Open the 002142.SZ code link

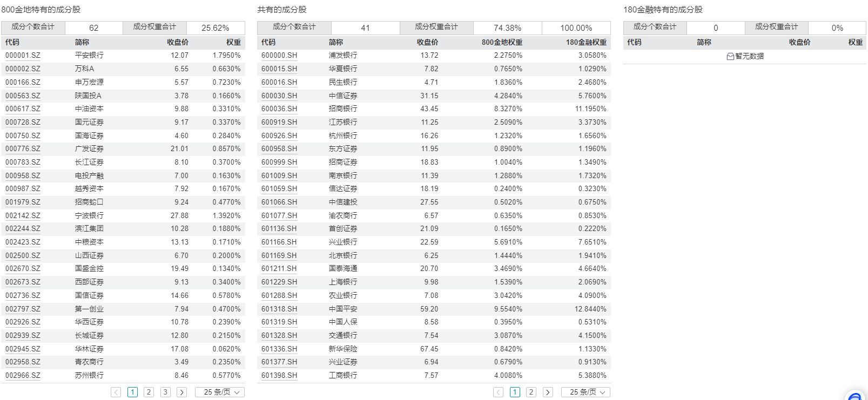23,215
